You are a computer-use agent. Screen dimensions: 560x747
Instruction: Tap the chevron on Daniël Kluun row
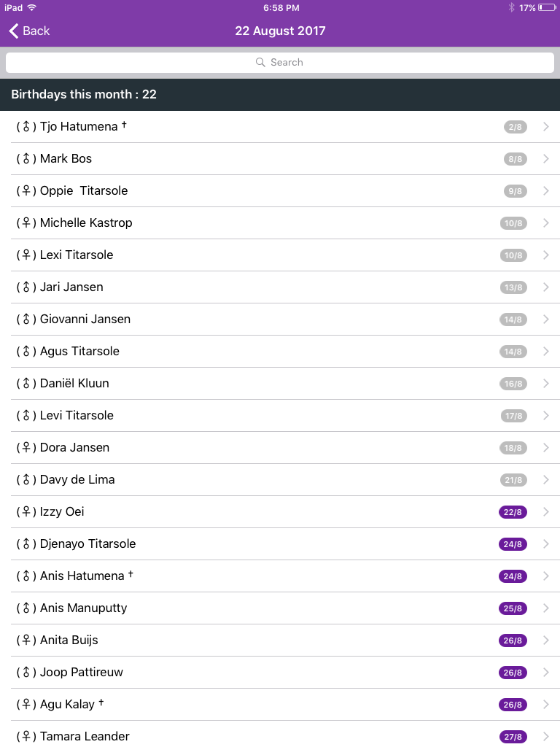pyautogui.click(x=546, y=384)
